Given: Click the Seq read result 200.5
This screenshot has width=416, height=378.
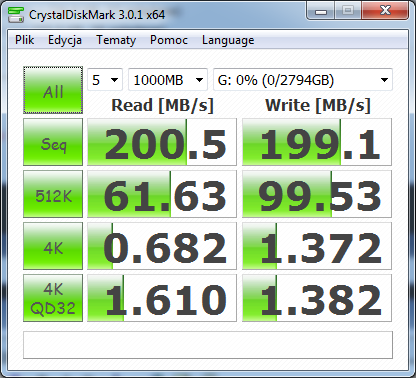Looking at the screenshot, I should [162, 142].
